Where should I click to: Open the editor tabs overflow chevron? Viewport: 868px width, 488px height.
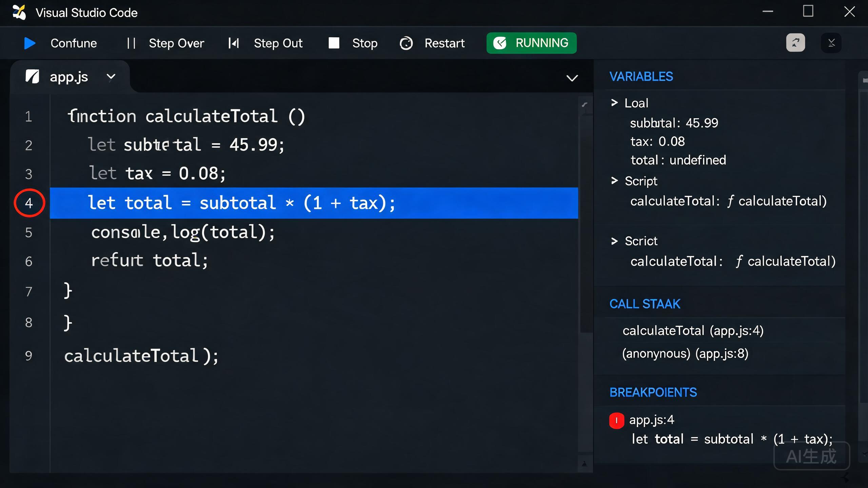pyautogui.click(x=572, y=78)
